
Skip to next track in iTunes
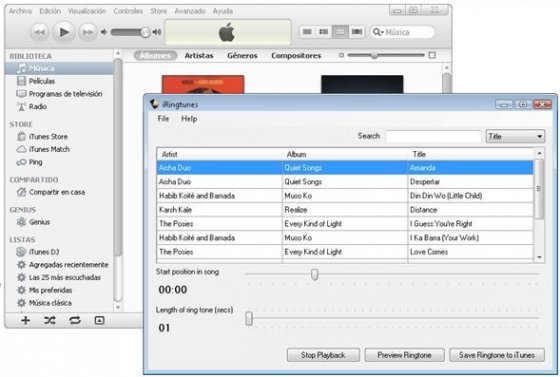[88, 32]
